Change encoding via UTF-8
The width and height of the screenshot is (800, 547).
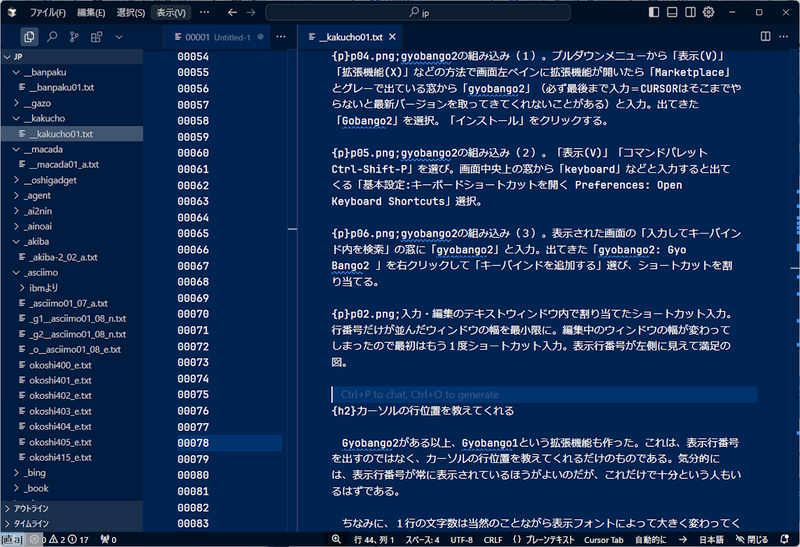461,539
